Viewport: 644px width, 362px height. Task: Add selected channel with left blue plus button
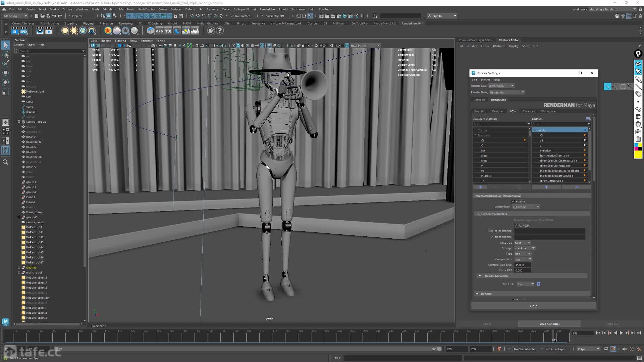click(x=480, y=187)
